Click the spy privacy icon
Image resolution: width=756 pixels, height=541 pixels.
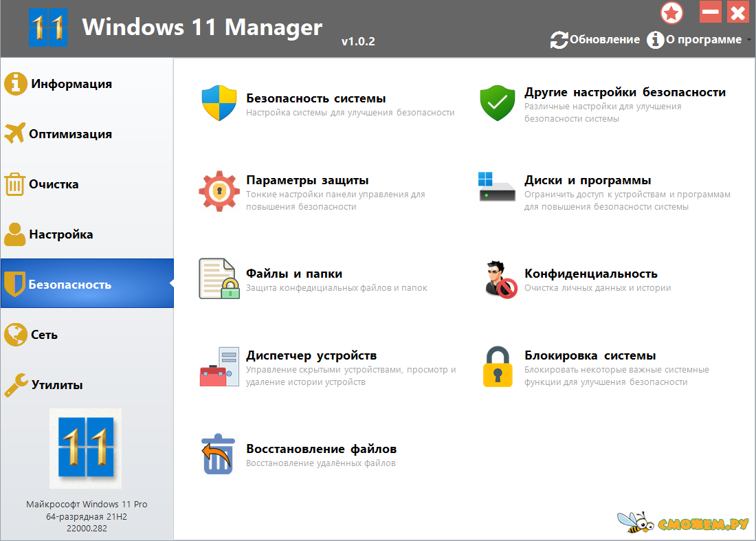(x=500, y=280)
